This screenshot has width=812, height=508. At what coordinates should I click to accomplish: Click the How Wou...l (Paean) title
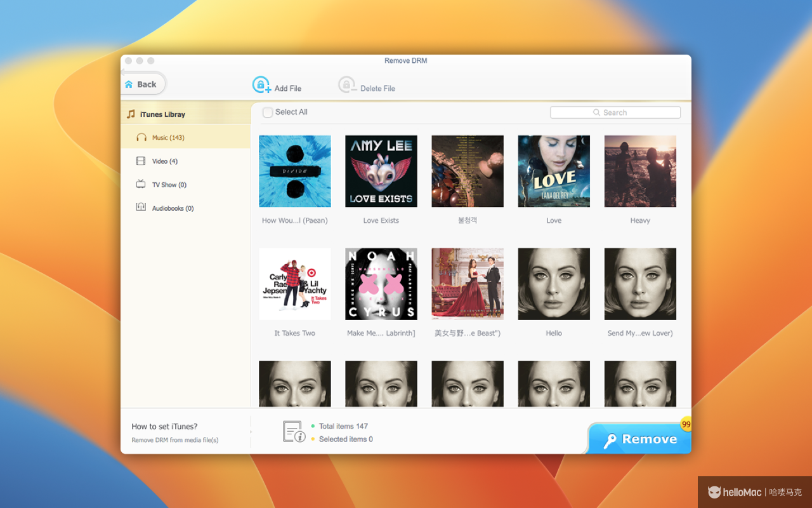point(295,220)
